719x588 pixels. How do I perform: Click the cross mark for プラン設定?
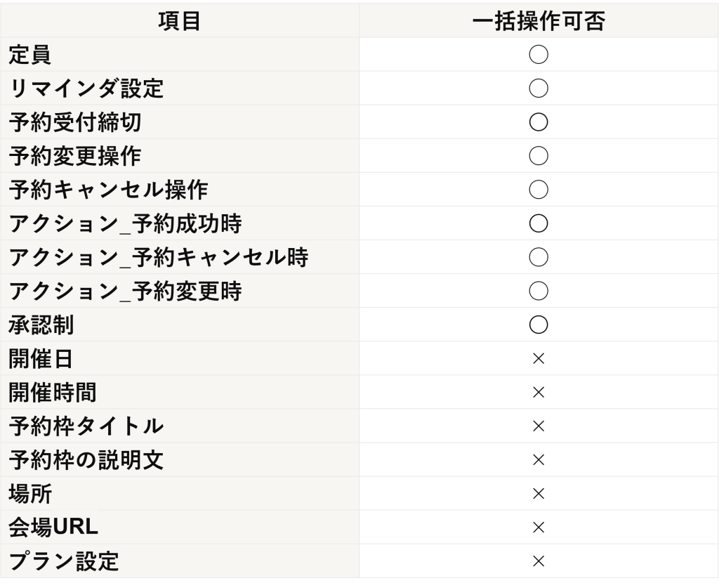click(x=539, y=561)
